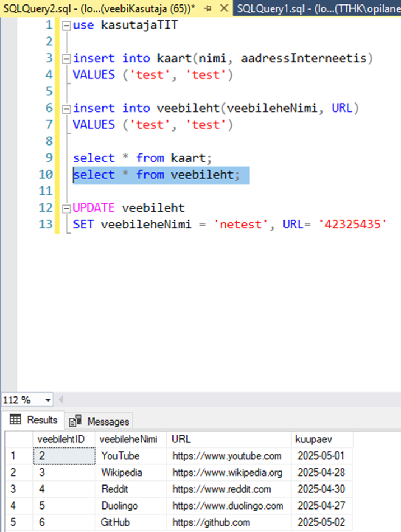Collapse the UPDATE veebileht block
Viewport: 401px width, 532px height.
point(67,208)
